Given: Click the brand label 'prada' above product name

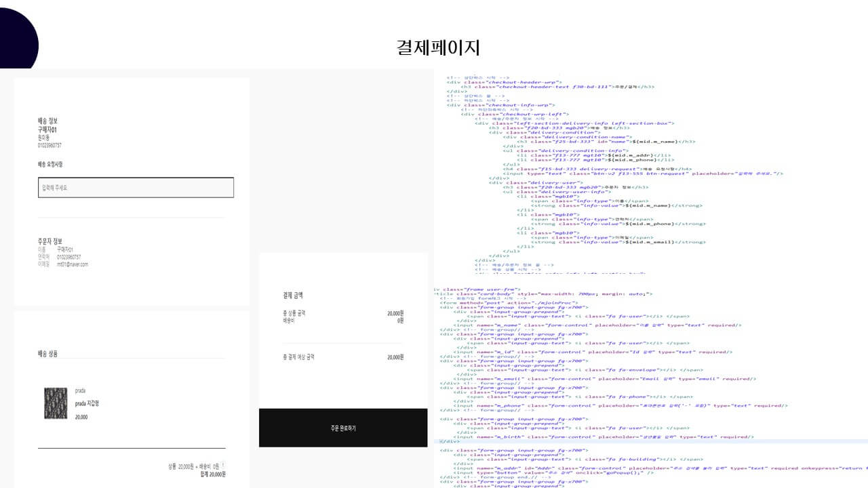Looking at the screenshot, I should point(80,391).
